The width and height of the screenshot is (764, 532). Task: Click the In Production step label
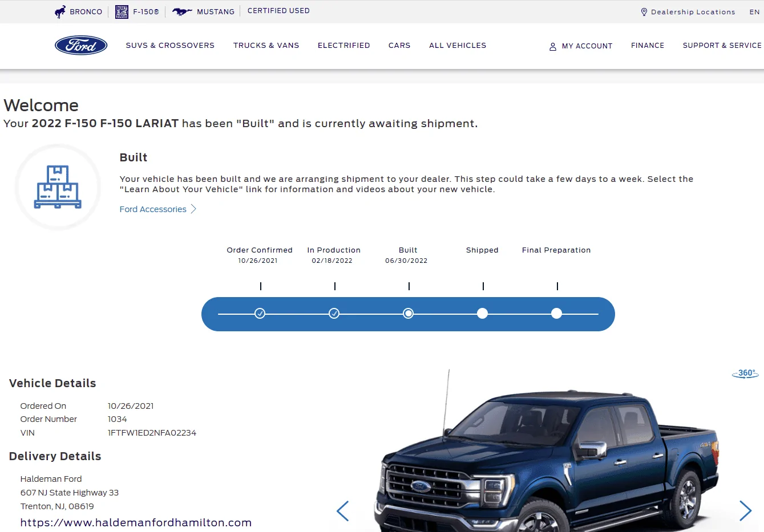click(x=334, y=250)
